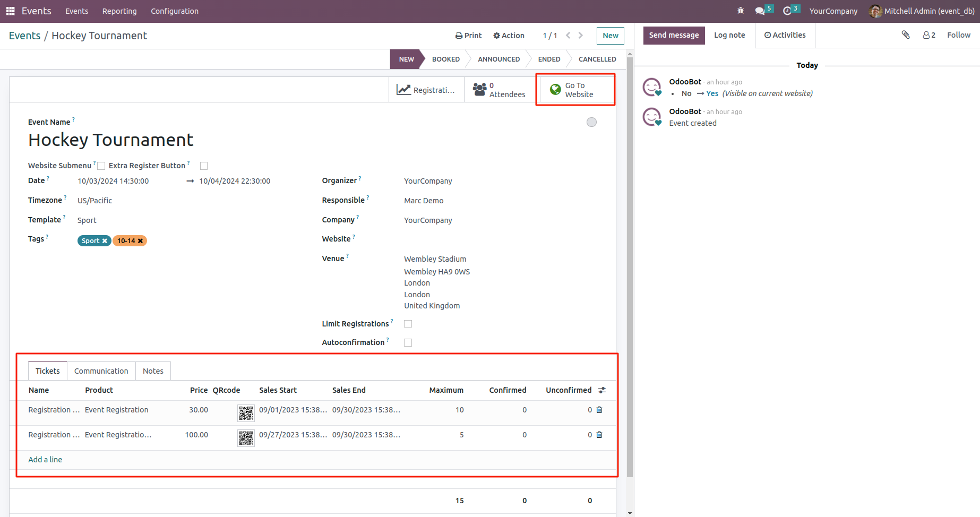Open the empty Website field dropdown
This screenshot has height=517, width=980.
pos(500,239)
